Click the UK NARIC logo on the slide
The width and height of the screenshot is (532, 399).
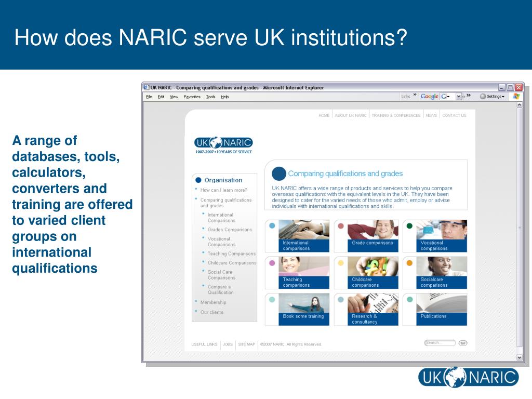pos(469,377)
